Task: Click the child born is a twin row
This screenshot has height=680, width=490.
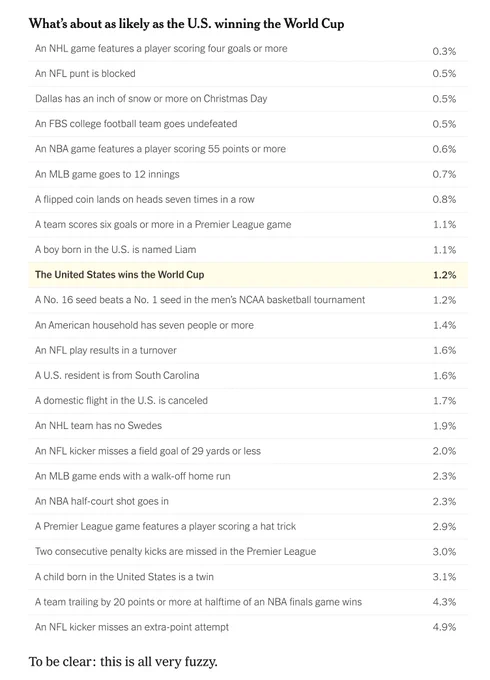Action: pos(248,577)
